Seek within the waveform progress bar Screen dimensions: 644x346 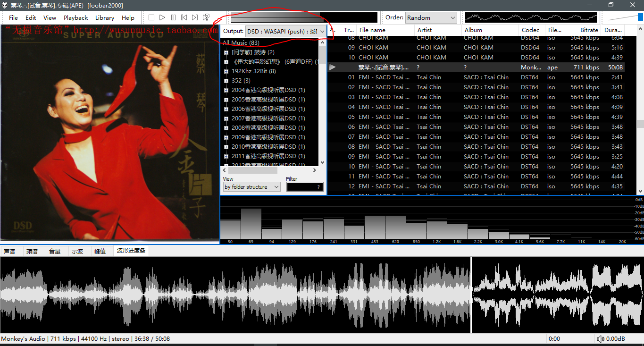click(236, 295)
